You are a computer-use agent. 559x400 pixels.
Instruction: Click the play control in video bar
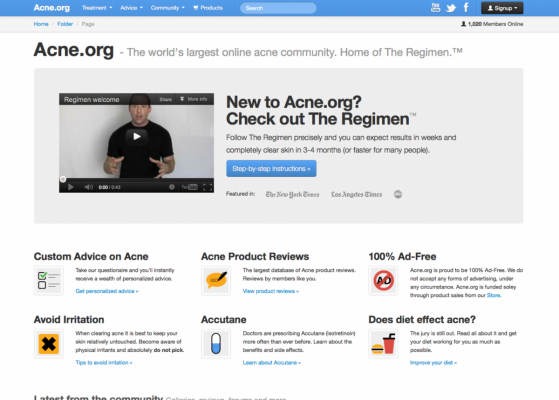coord(71,187)
